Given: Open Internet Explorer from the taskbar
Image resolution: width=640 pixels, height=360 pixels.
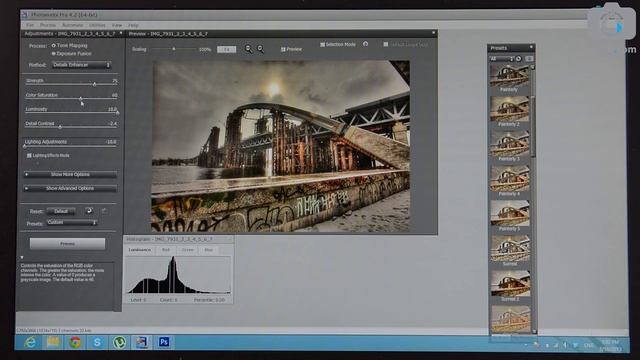Looking at the screenshot, I should click(30, 342).
